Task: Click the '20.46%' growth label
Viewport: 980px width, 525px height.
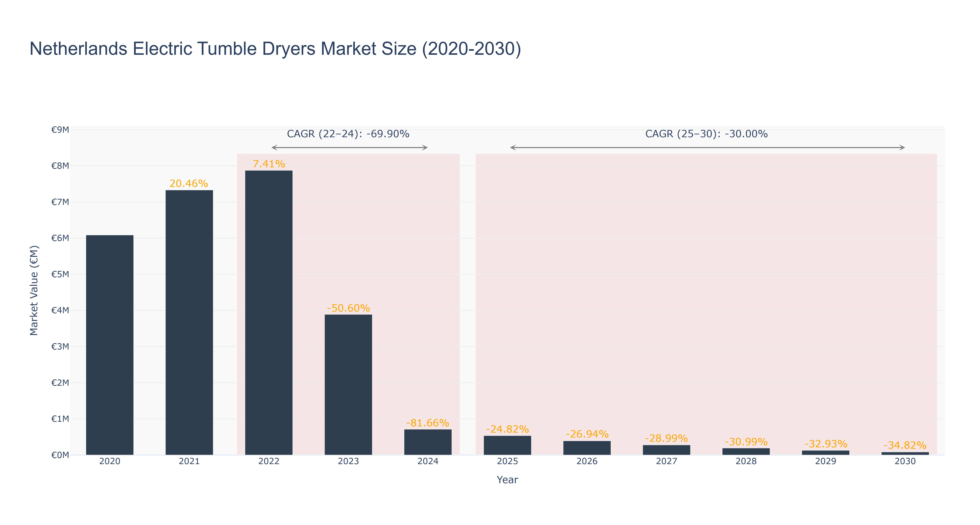Action: click(x=189, y=183)
